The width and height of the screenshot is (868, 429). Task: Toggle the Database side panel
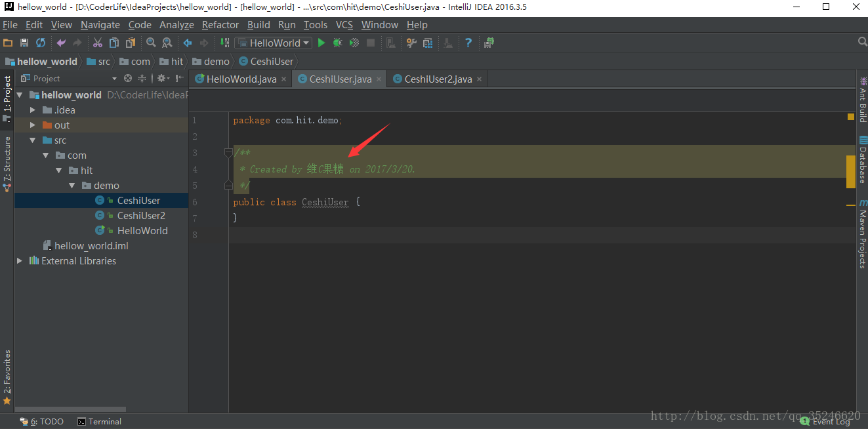(862, 161)
